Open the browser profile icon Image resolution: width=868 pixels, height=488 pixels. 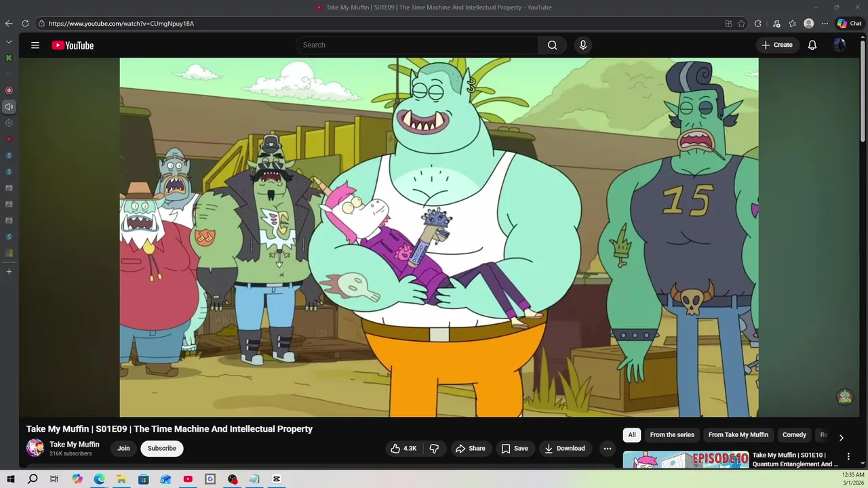click(x=808, y=23)
